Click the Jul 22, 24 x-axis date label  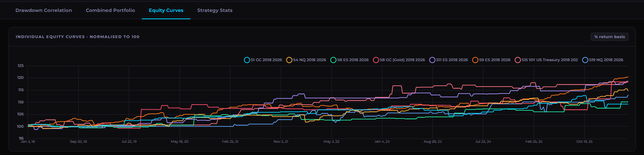coord(483,142)
